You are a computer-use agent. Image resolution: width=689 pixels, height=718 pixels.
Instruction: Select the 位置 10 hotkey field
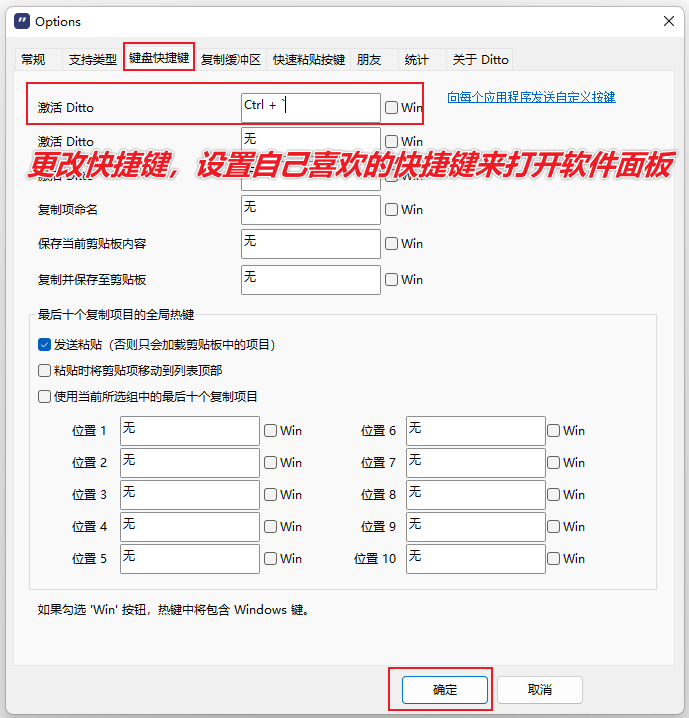pos(476,559)
